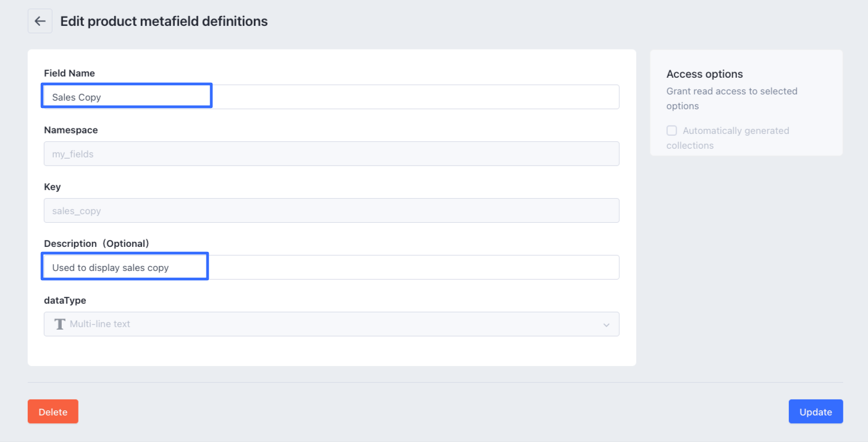Focus the Field Name input containing Sales Copy

331,97
